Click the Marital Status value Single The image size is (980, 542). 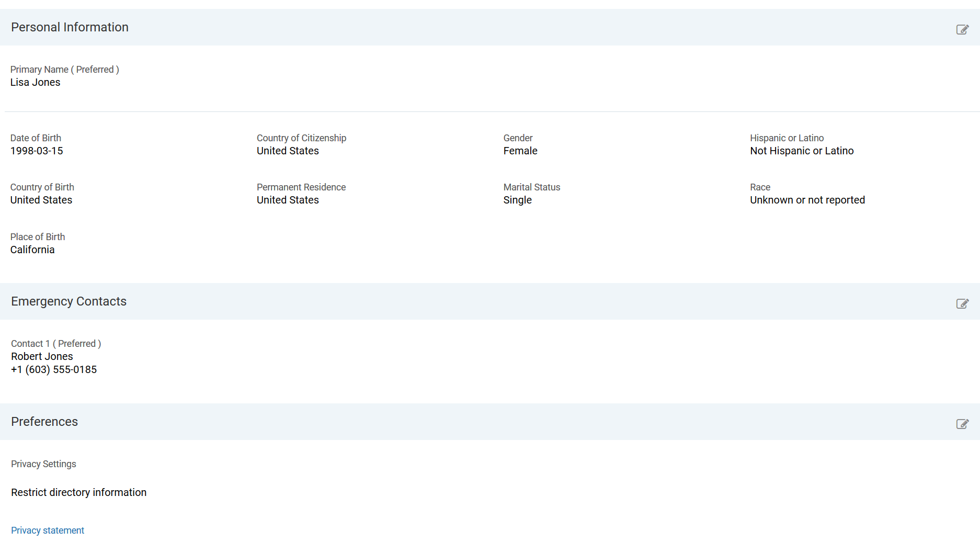[517, 200]
